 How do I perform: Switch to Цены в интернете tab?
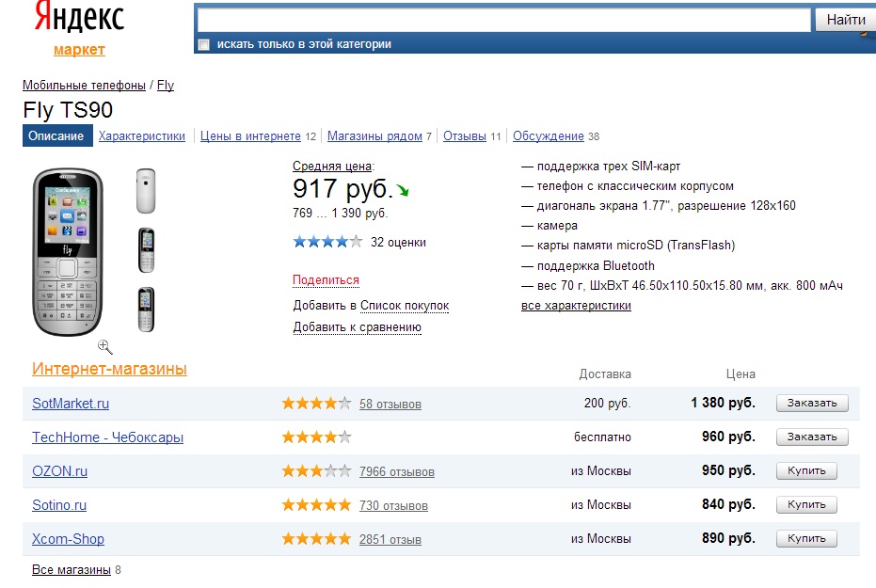tap(250, 135)
